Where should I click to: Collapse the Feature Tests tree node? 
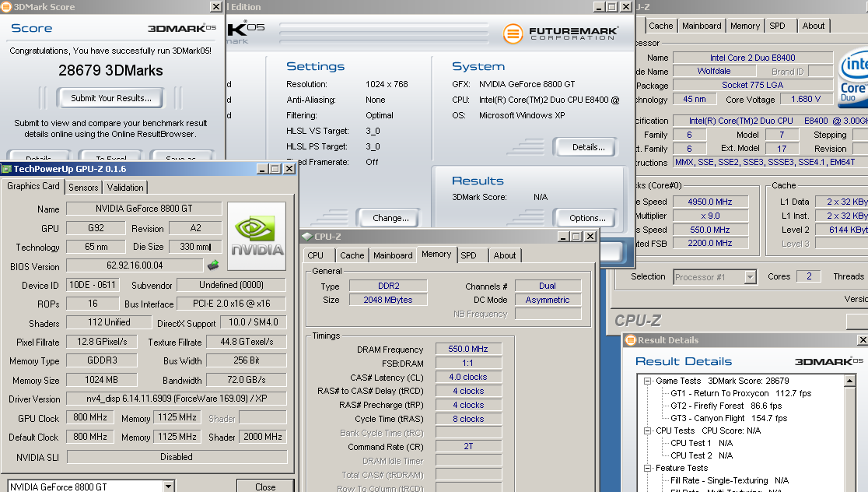coord(646,468)
